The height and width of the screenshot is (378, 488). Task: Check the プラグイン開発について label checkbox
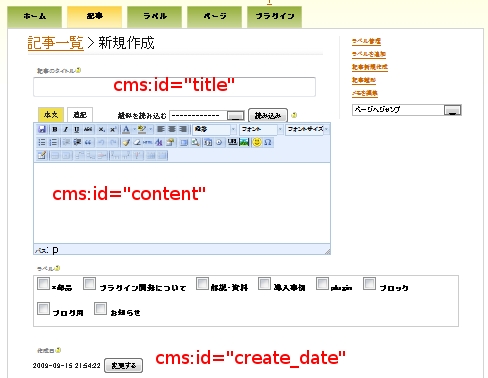(90, 284)
